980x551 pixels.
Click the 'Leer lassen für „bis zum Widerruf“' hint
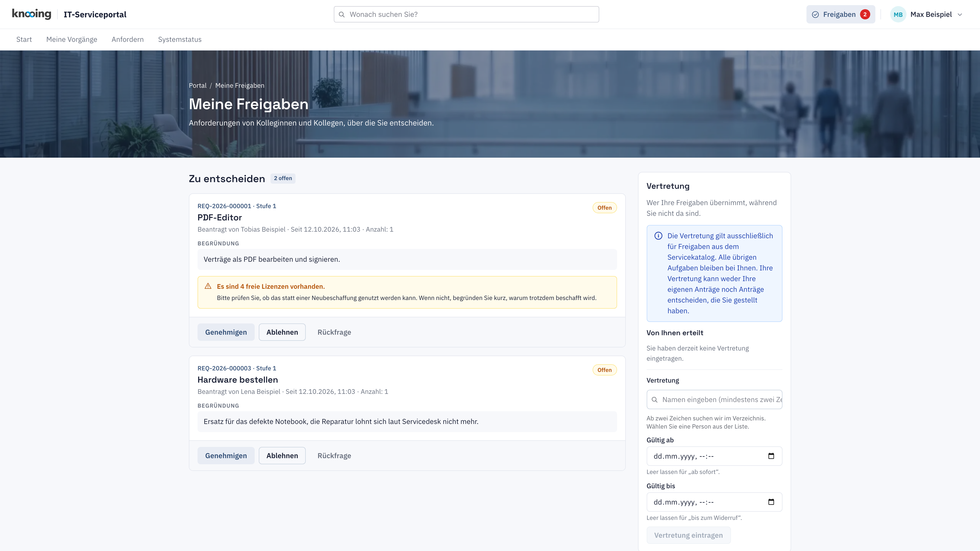tap(694, 518)
